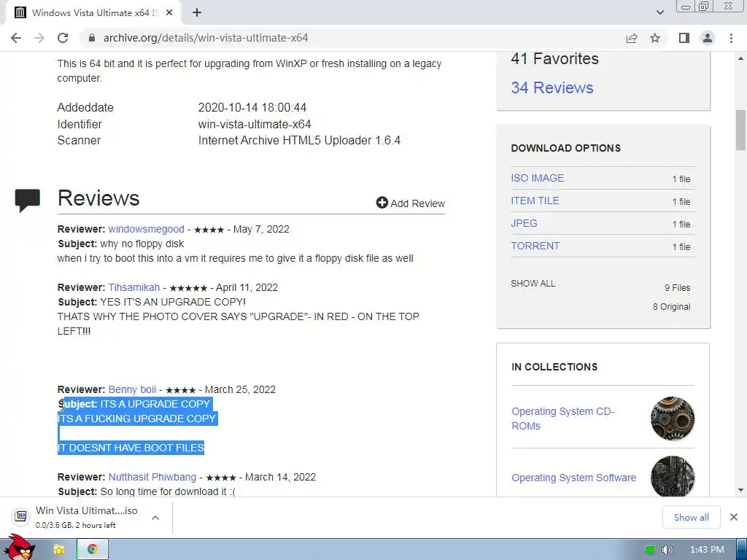Image resolution: width=747 pixels, height=560 pixels.
Task: Click the identifier win-vista-ultimate-x64 text
Action: [x=255, y=124]
